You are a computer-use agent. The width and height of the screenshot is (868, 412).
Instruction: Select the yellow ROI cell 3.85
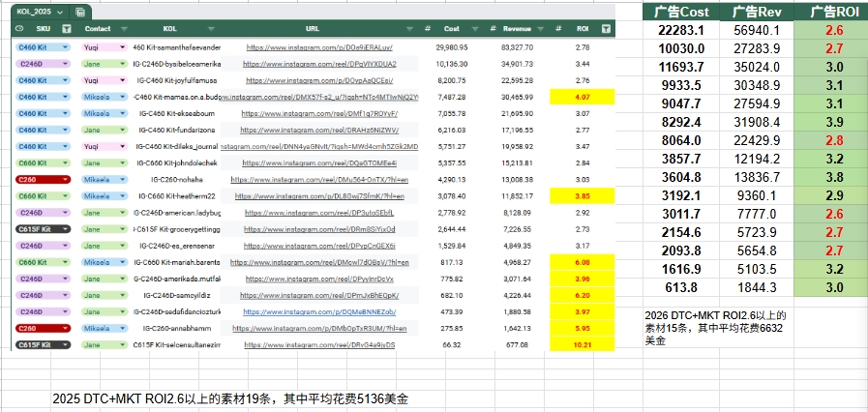click(582, 195)
